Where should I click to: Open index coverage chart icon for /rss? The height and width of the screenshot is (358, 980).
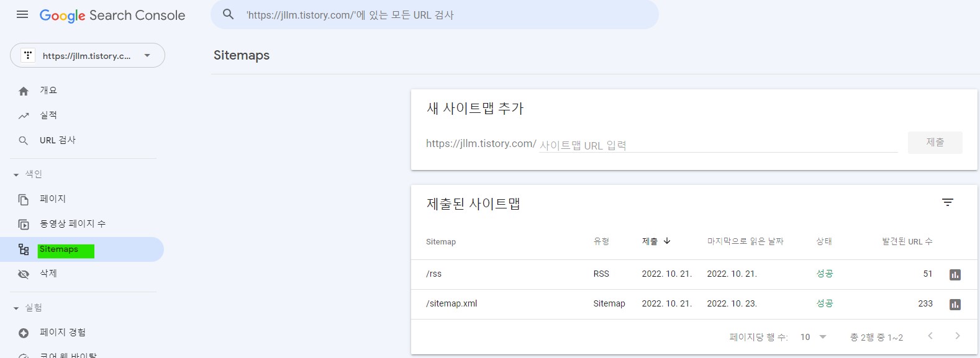[x=955, y=274]
